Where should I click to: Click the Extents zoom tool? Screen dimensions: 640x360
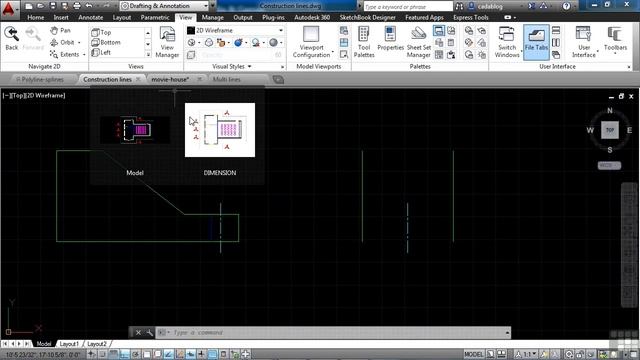point(64,54)
